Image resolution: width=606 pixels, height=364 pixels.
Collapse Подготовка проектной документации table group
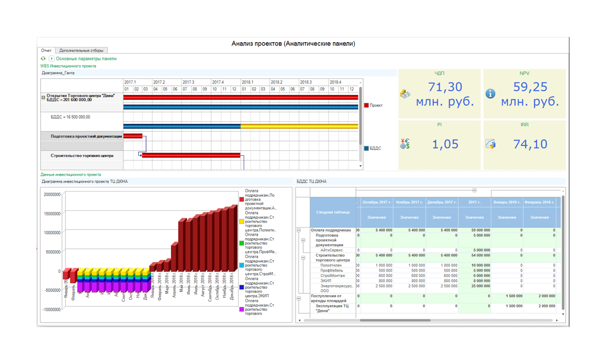(x=303, y=240)
